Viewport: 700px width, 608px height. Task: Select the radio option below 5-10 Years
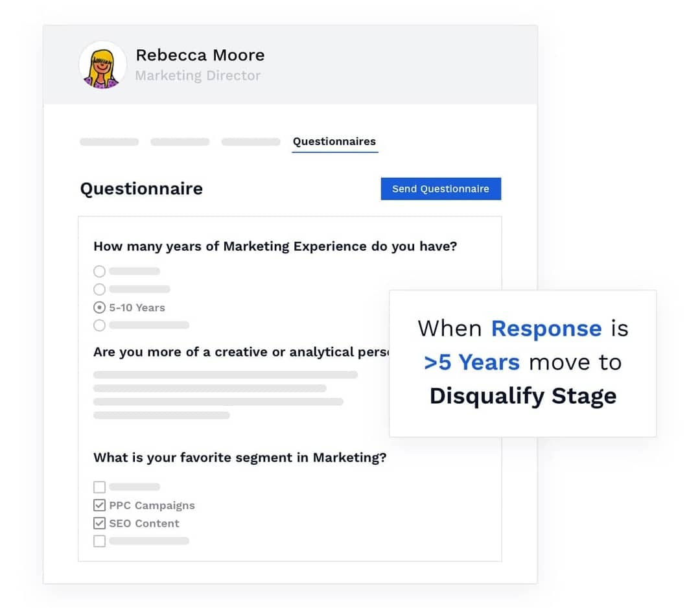(99, 325)
